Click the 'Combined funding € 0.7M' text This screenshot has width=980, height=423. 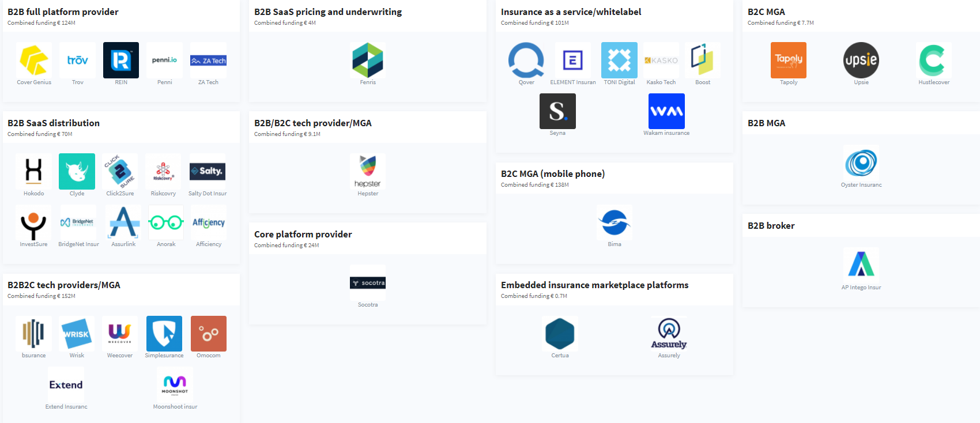534,296
